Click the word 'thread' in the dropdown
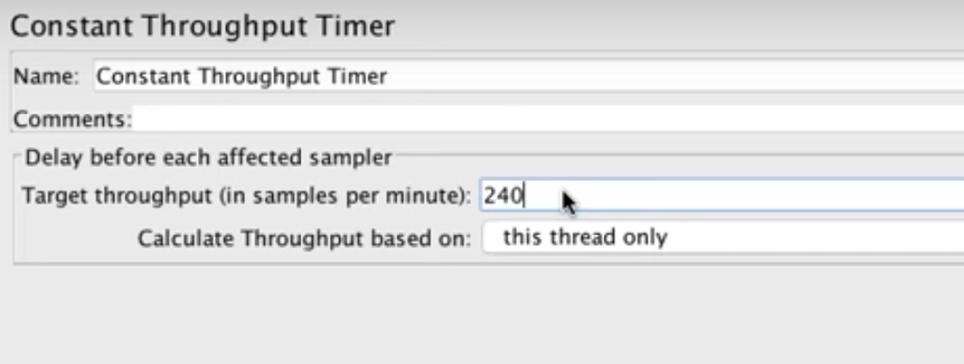The width and height of the screenshot is (964, 364). point(584,237)
